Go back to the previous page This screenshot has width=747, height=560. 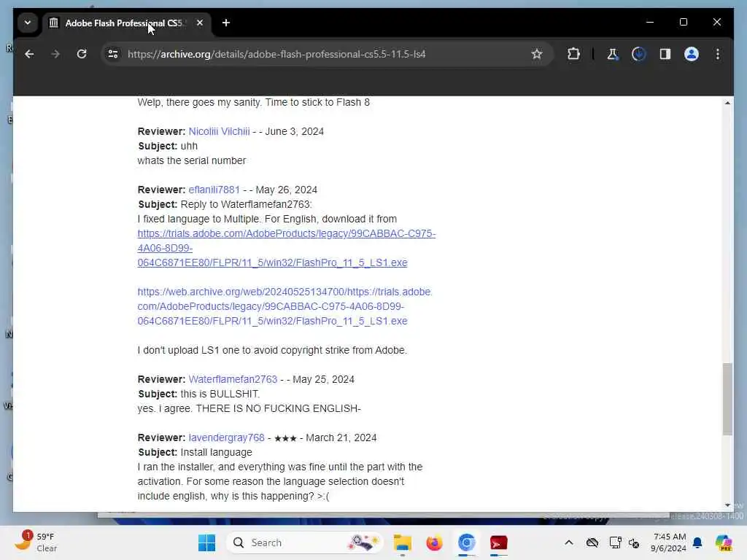[29, 54]
